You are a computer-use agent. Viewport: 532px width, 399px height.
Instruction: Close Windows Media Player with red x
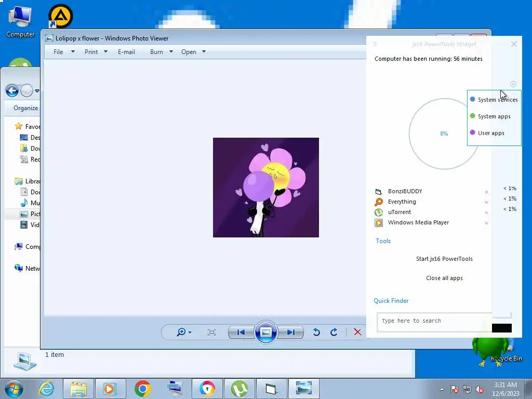click(486, 223)
